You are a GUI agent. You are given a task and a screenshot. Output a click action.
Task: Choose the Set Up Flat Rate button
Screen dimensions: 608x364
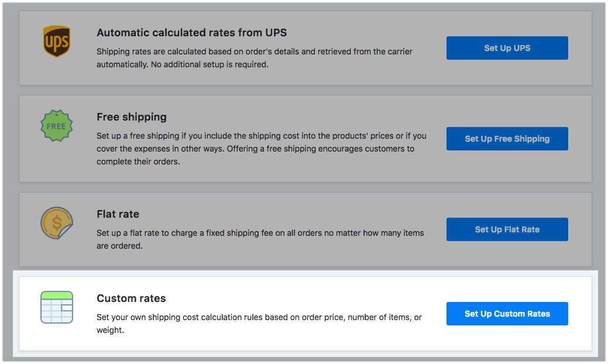(507, 229)
